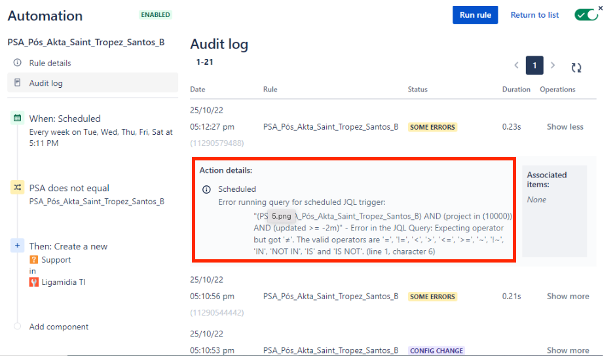Collapse entry with Show less

(x=565, y=127)
